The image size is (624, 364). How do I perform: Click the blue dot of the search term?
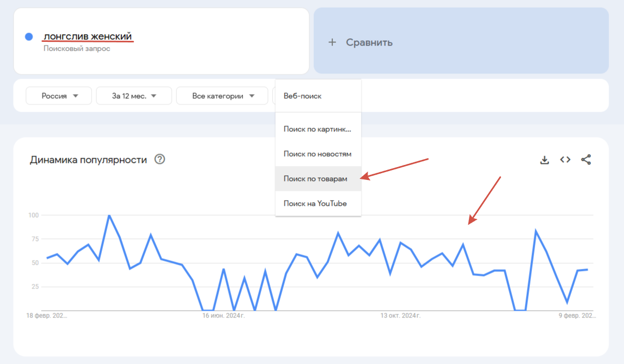[x=29, y=37]
